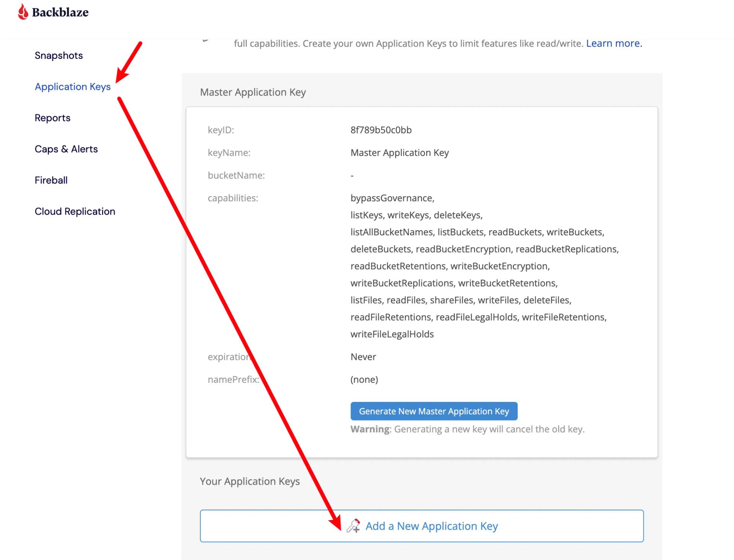Click Add a New Application Key
Screen dimensions: 734x560
[422, 526]
